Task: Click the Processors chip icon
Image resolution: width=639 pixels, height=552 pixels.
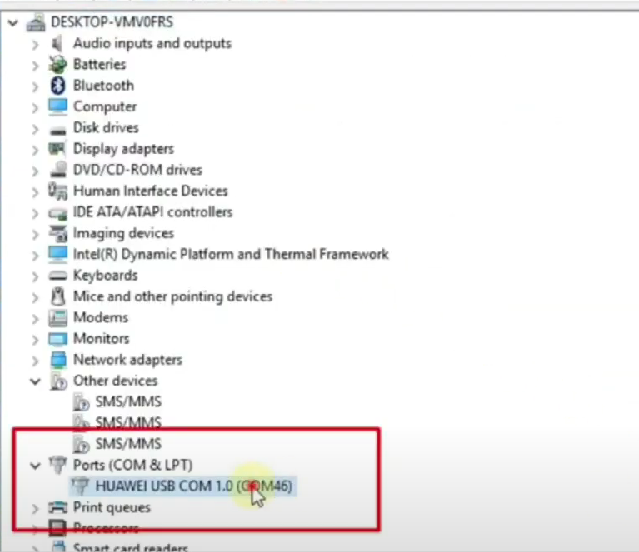Action: tap(57, 528)
